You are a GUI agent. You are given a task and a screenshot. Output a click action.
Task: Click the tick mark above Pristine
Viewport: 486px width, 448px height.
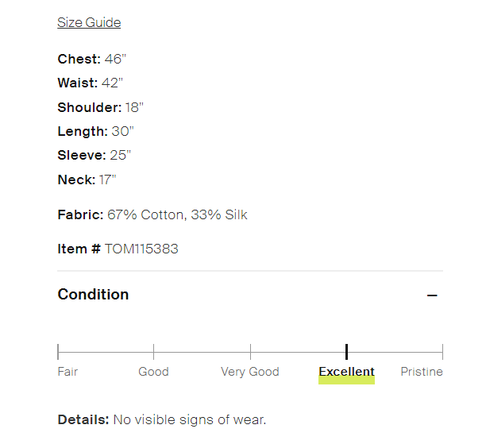pos(442,351)
